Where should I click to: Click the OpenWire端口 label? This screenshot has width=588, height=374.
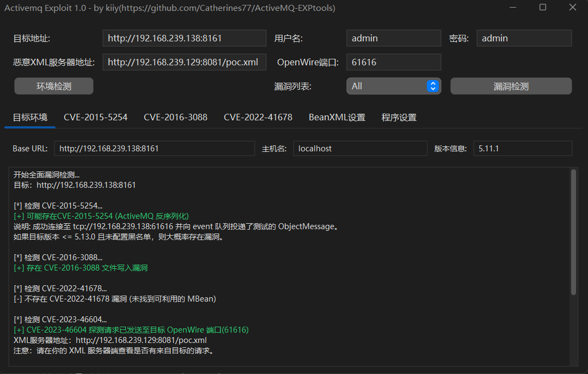pyautogui.click(x=308, y=62)
